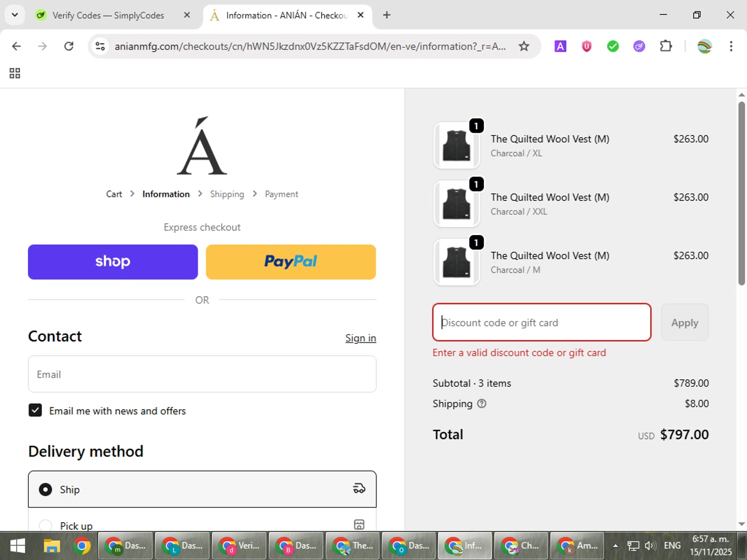This screenshot has width=747, height=560.
Task: Open Chrome three-dot menu
Action: point(731,46)
